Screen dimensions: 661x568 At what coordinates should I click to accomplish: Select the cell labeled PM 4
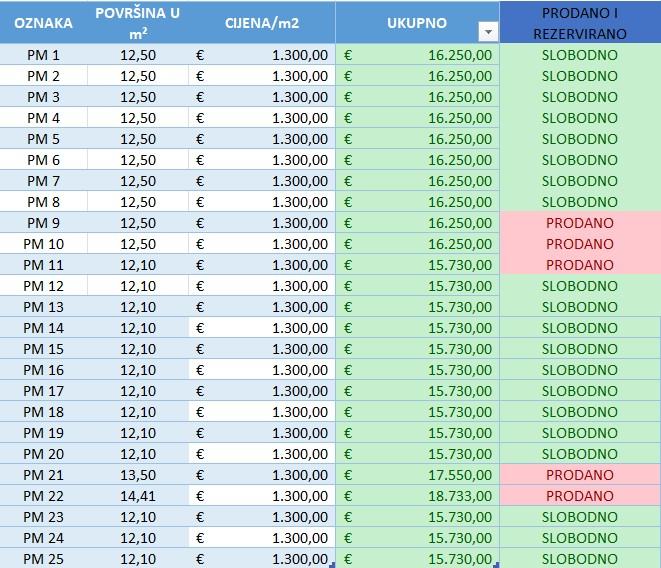[43, 118]
